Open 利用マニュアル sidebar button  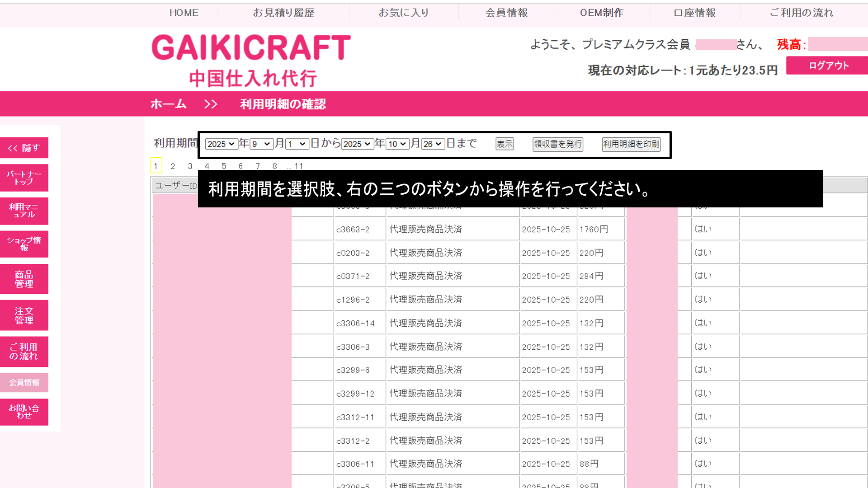click(24, 211)
